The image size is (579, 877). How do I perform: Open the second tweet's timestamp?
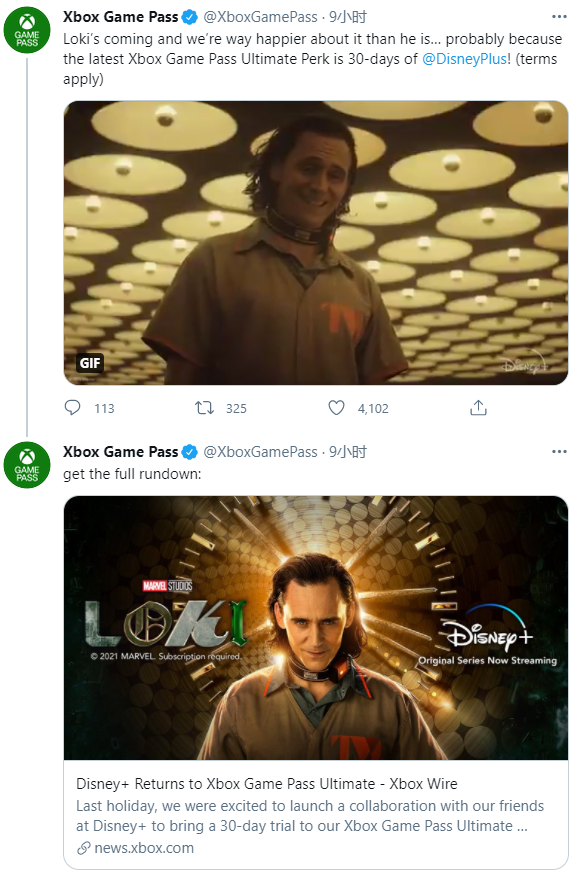[x=347, y=452]
